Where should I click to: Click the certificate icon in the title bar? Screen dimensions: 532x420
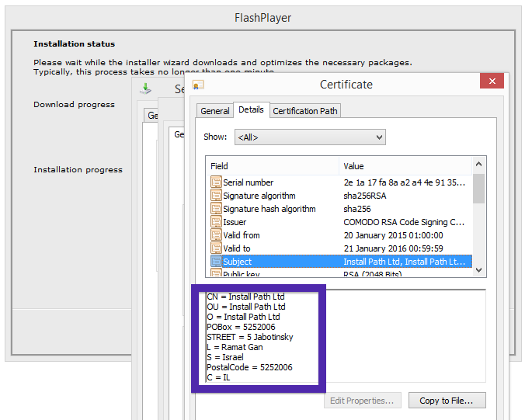198,85
